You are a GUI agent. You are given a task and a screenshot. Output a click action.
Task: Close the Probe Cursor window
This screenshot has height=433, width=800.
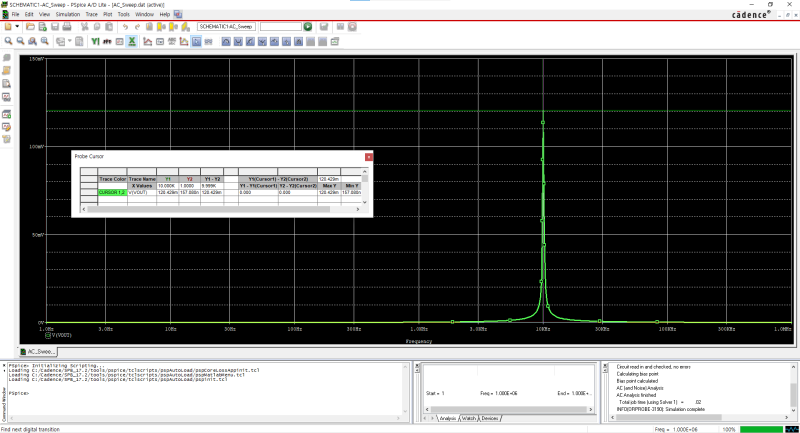tap(367, 157)
